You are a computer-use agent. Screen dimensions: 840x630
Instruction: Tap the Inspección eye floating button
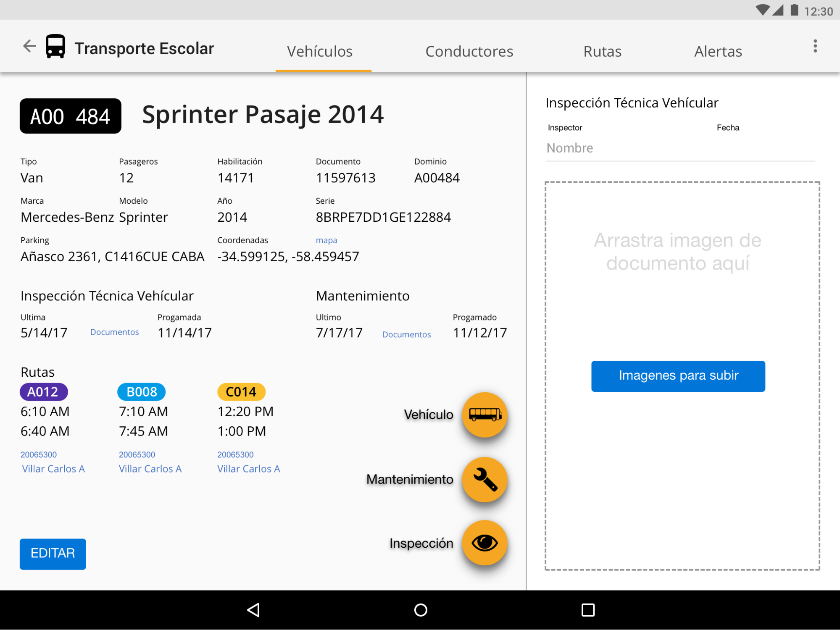485,543
